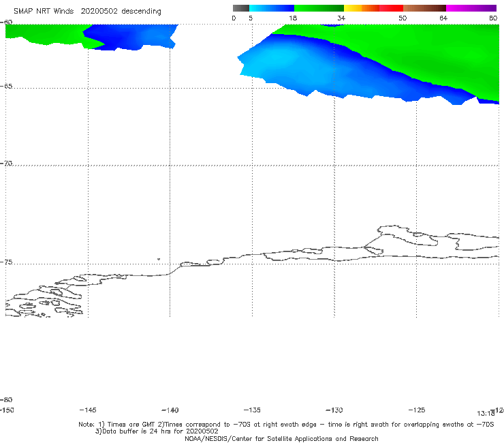Click the dark-blue wind patch near -142 longitude
Viewport: 504px width, 443px height.
(129, 36)
